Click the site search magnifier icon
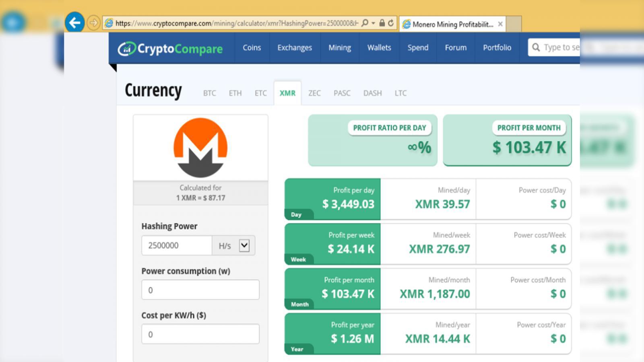Image resolution: width=644 pixels, height=362 pixels. (x=536, y=47)
